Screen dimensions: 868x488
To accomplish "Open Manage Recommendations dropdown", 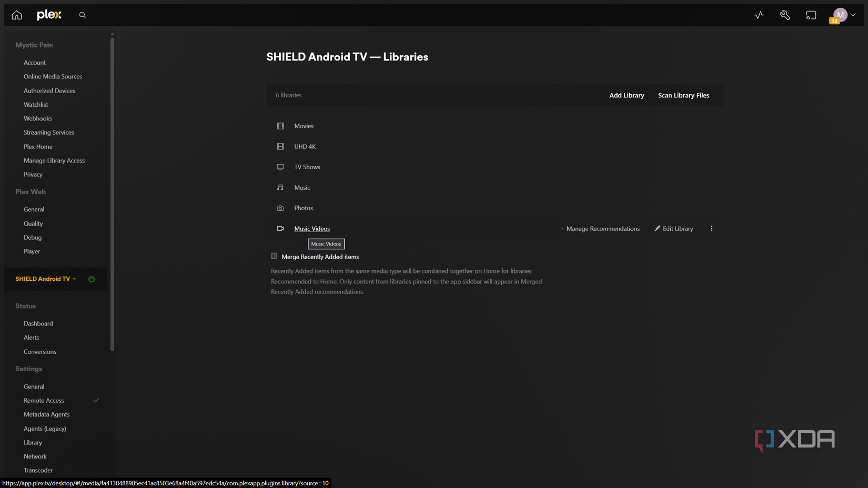I will coord(600,229).
